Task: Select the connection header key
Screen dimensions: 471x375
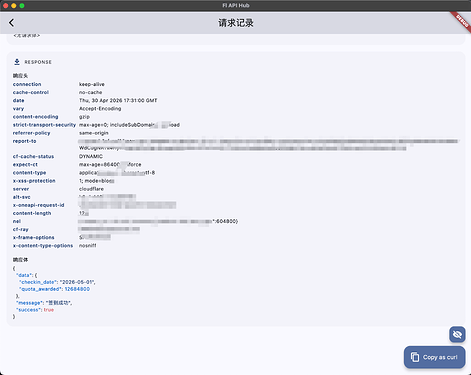Action: point(27,84)
